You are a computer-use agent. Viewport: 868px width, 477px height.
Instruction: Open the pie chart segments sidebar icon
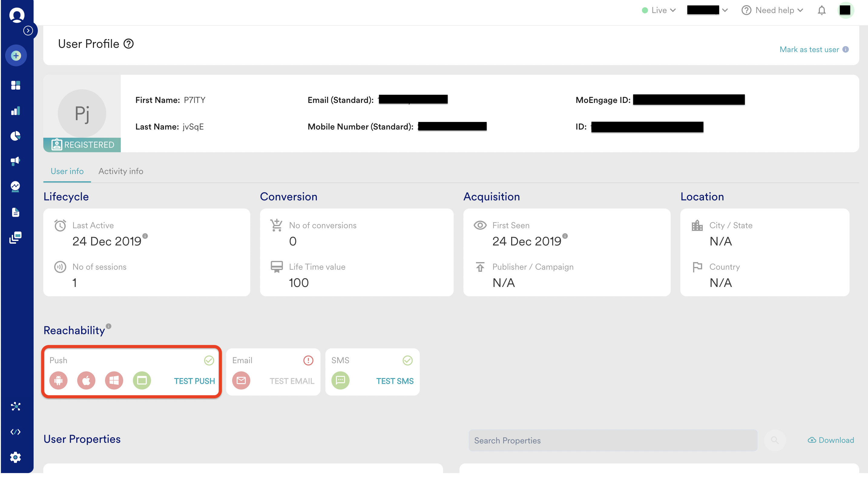[x=15, y=136]
